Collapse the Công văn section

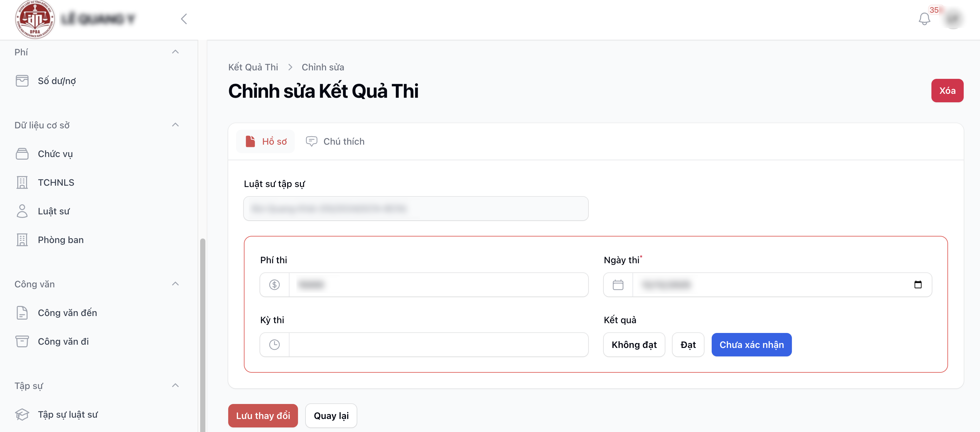(175, 284)
